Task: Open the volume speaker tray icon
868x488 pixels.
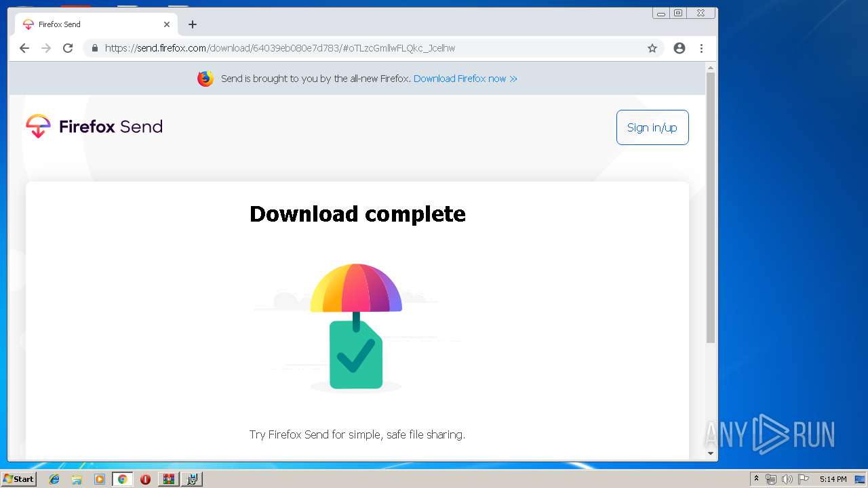Action: (787, 479)
